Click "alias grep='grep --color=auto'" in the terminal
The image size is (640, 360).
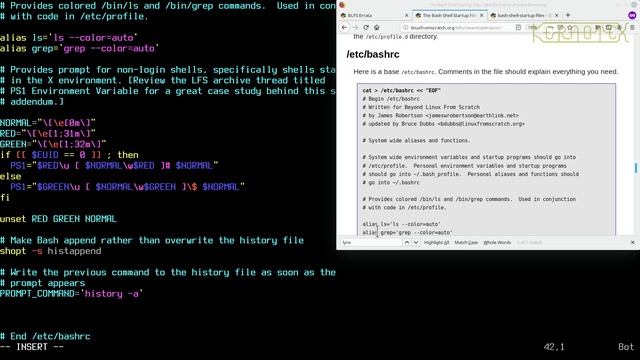pos(80,48)
